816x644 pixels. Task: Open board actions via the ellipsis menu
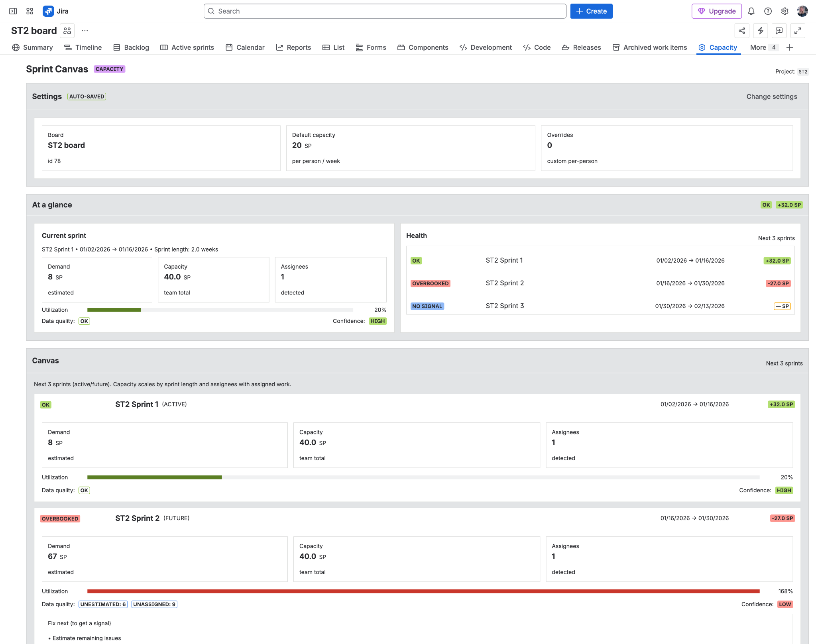click(x=85, y=30)
